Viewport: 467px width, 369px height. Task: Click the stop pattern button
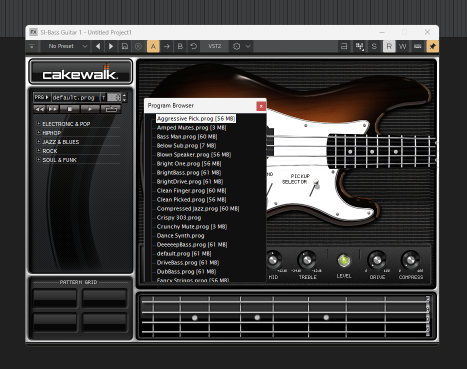click(x=70, y=109)
